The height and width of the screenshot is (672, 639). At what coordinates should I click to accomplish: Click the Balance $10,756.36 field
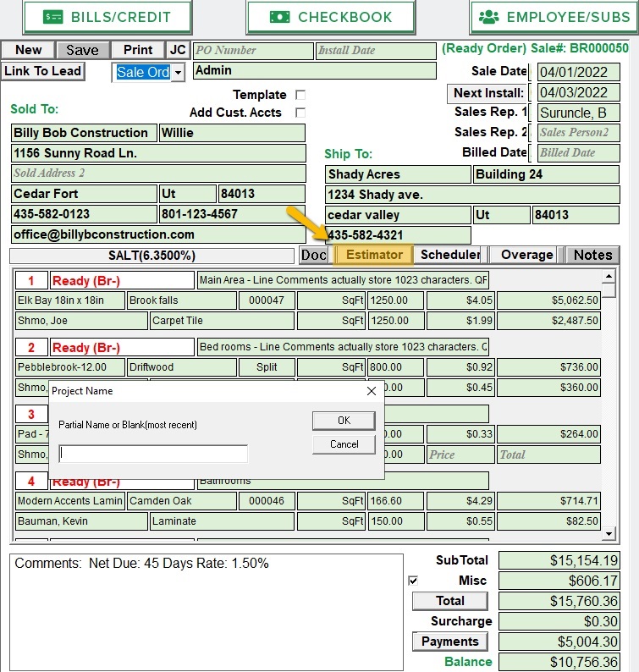point(559,662)
